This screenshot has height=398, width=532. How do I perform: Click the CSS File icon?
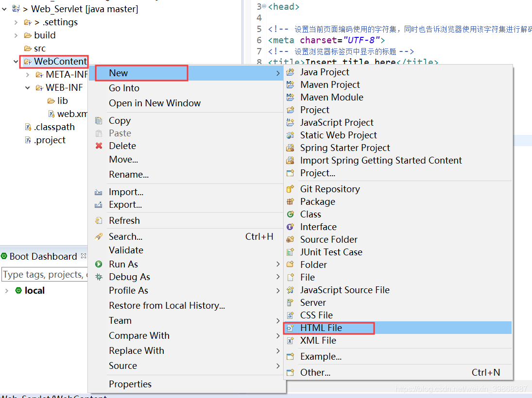[x=291, y=315]
